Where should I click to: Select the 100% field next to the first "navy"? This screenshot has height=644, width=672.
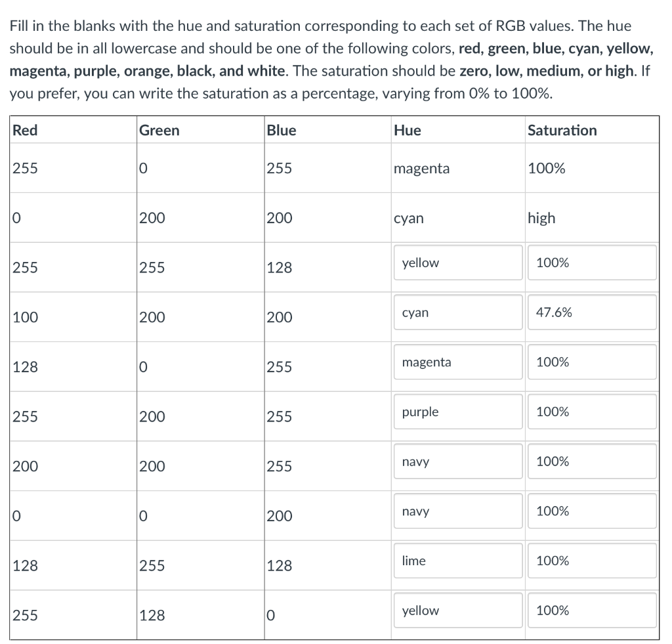point(591,462)
